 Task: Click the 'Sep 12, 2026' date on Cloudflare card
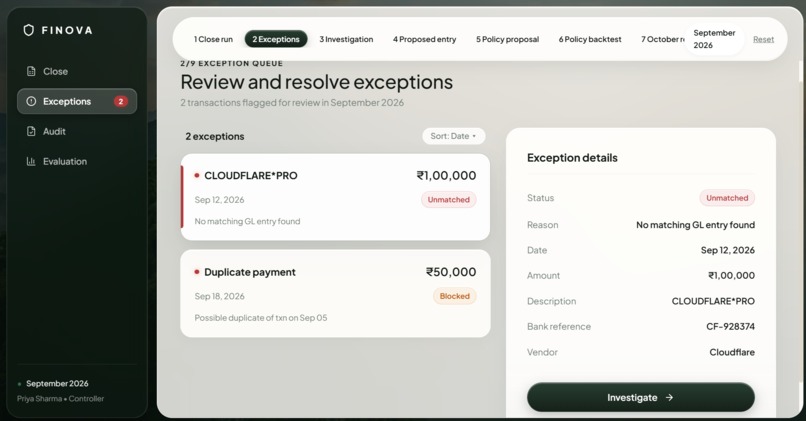tap(219, 199)
